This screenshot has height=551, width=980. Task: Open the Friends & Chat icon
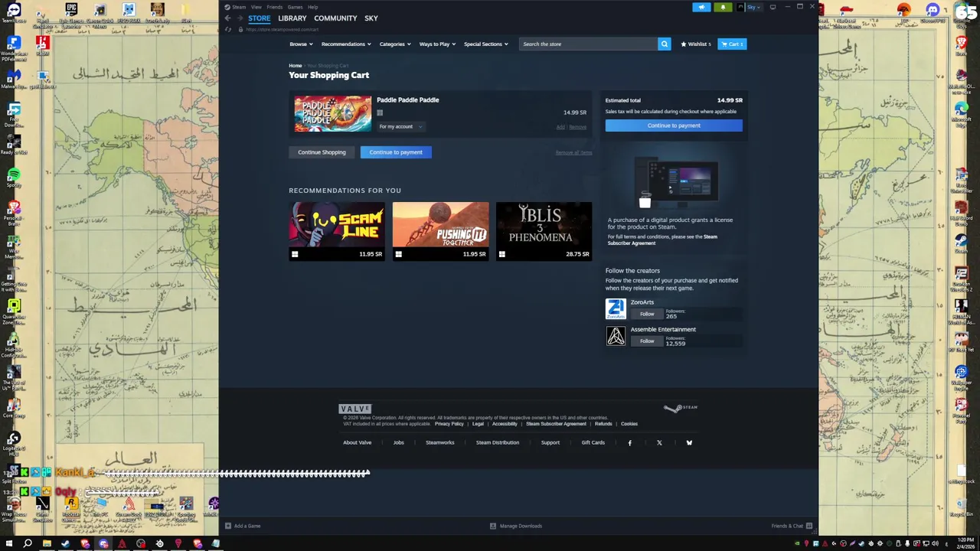click(x=809, y=526)
